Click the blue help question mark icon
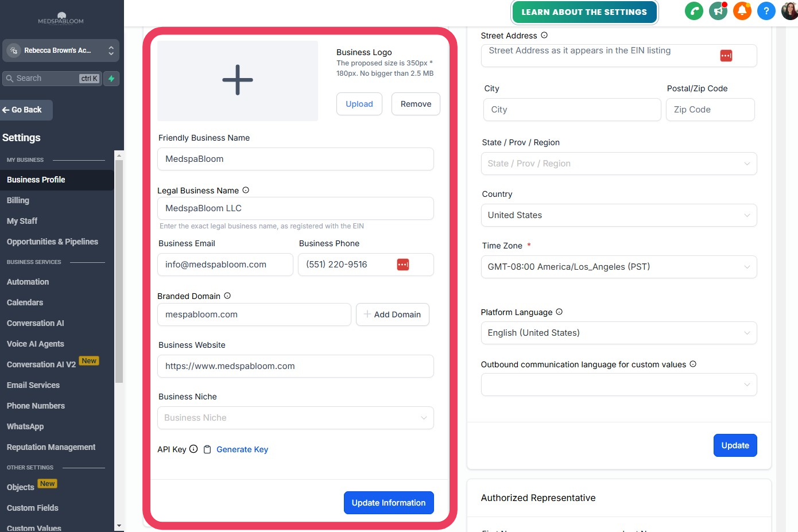Image resolution: width=798 pixels, height=532 pixels. 766,11
